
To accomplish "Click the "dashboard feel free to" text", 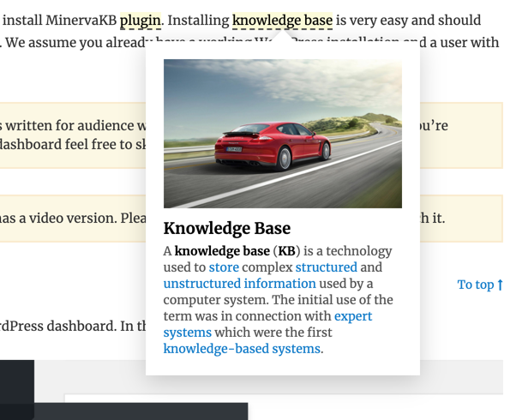I will pyautogui.click(x=66, y=145).
